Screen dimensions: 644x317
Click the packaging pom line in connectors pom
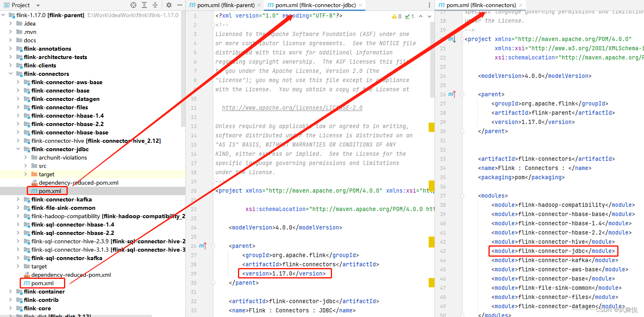521,177
